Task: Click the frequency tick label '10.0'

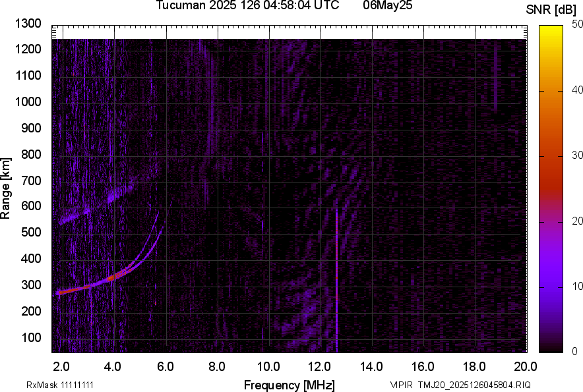Action: [x=269, y=367]
